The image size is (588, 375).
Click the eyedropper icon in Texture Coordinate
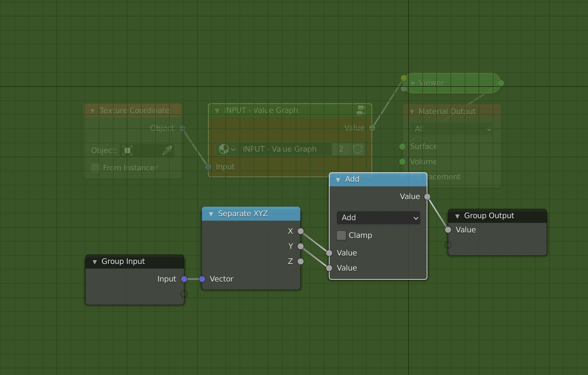pos(167,150)
